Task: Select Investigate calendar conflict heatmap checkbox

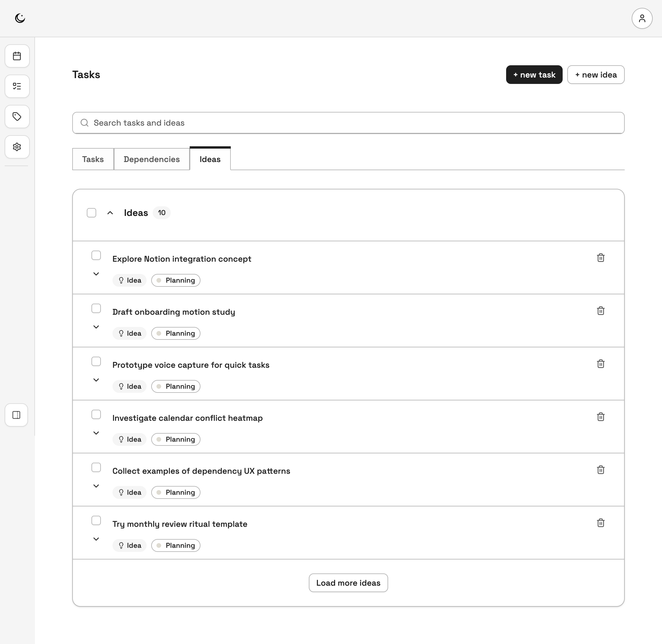Action: pyautogui.click(x=96, y=414)
